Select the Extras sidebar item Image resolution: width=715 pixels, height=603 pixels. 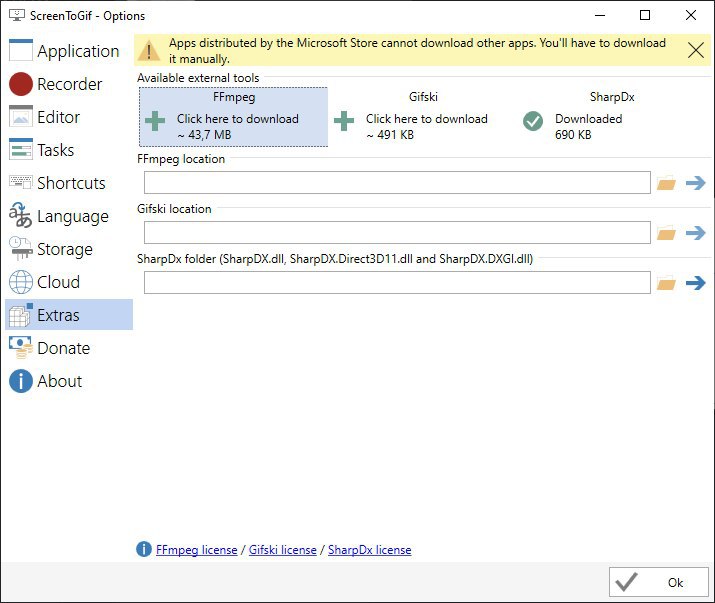tap(69, 315)
